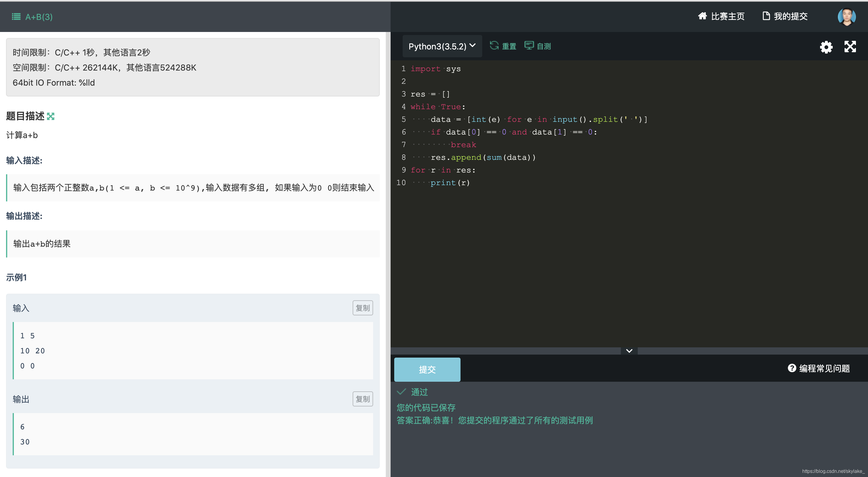
Task: Click the A+B(3) problem title
Action: pyautogui.click(x=39, y=17)
